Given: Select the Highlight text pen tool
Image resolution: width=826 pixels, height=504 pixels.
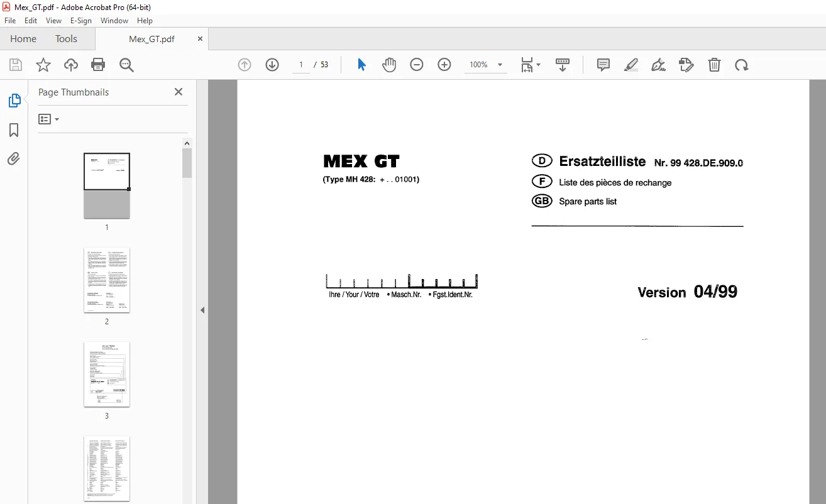Looking at the screenshot, I should [x=631, y=65].
